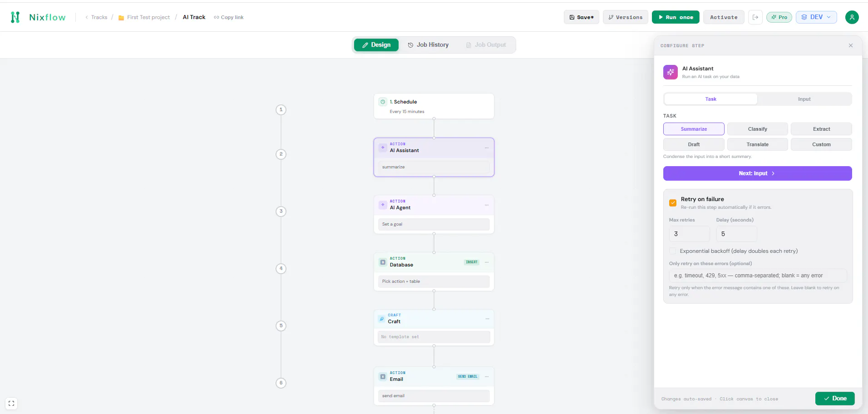Image resolution: width=868 pixels, height=414 pixels.
Task: Click Run once button
Action: (x=676, y=17)
